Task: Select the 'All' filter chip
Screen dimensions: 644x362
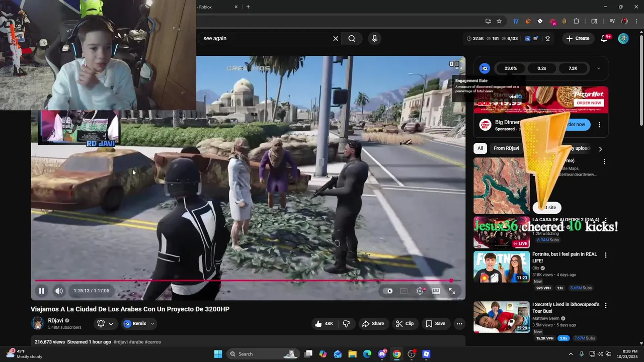Action: click(x=480, y=148)
